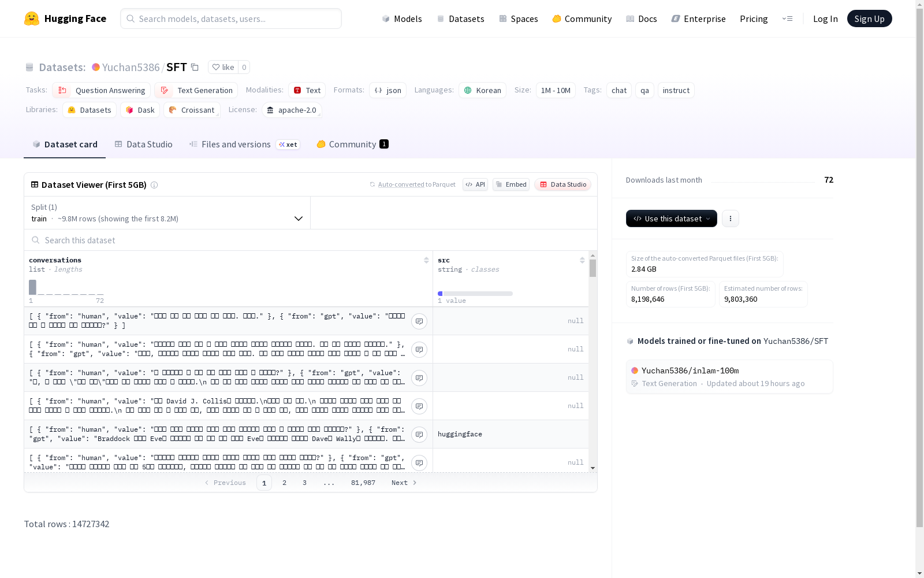Open comment icon on the Braddock row
This screenshot has width=924, height=578.
419,435
